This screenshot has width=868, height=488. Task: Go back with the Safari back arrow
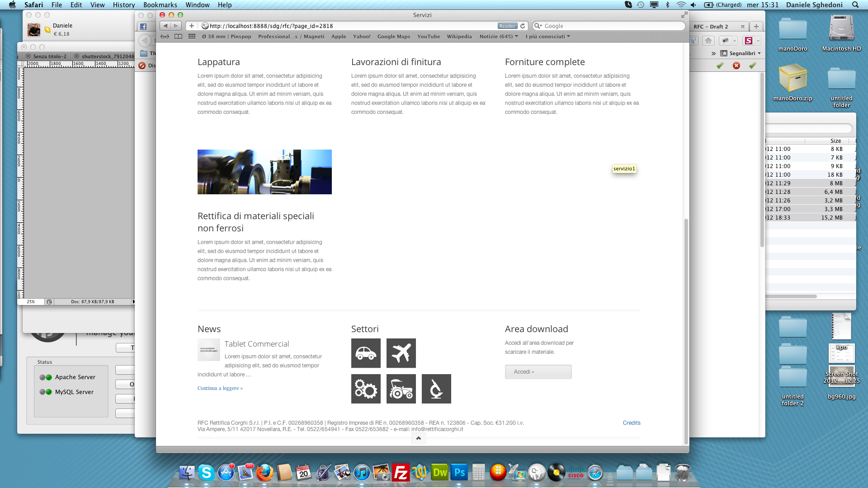pos(165,26)
